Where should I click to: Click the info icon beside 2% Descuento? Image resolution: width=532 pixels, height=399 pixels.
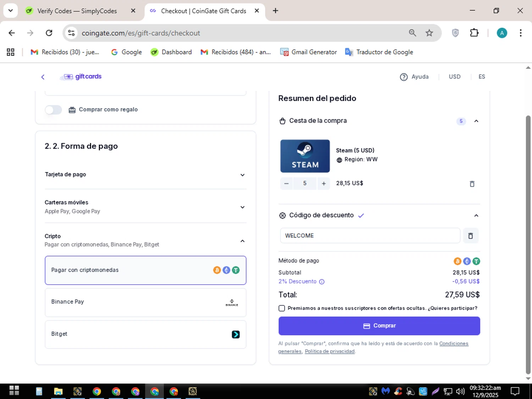pos(322,282)
